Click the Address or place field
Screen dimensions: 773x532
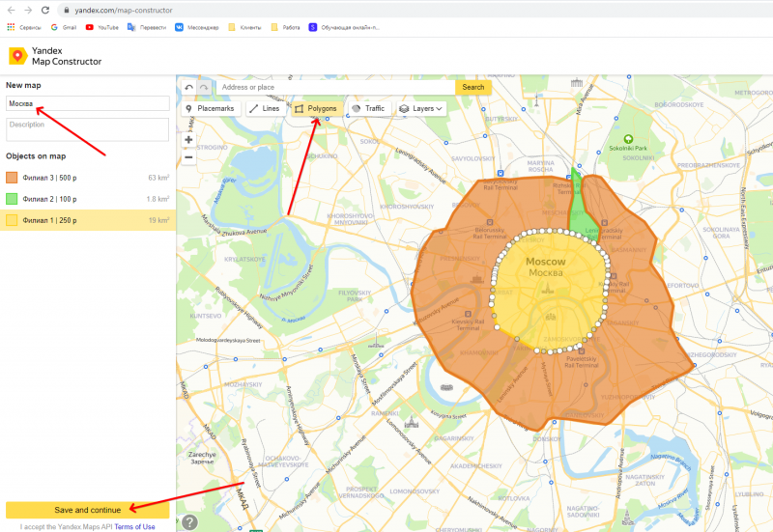coord(334,87)
